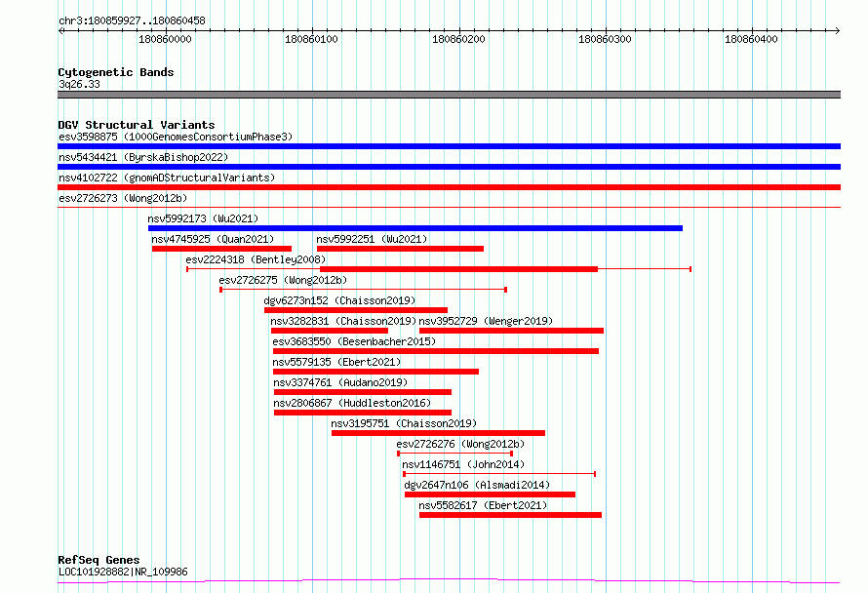Open esv2726276 (Wong2012b) label

[x=460, y=444]
